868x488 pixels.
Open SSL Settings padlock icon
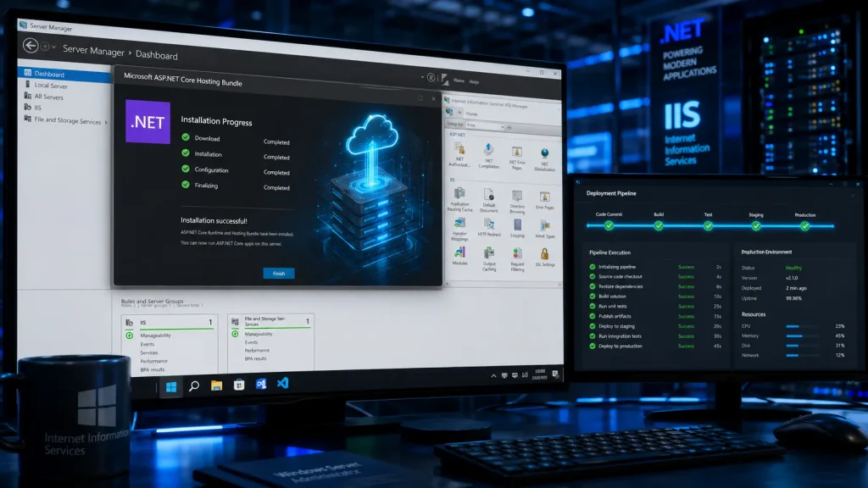coord(545,254)
